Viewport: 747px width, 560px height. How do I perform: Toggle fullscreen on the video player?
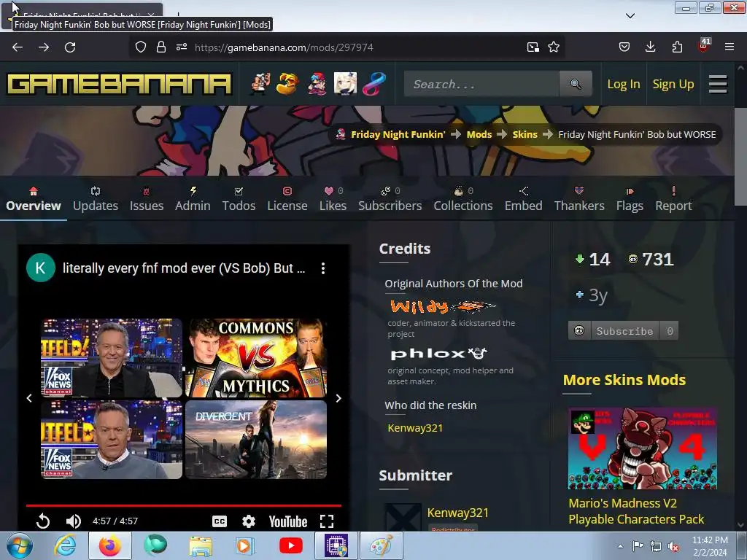(327, 521)
